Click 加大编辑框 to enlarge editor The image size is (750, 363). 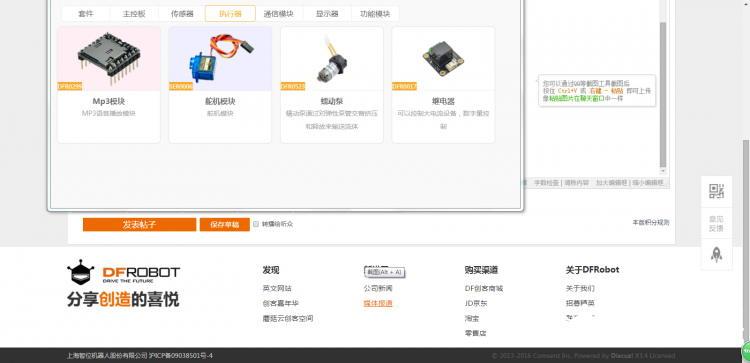(x=612, y=183)
